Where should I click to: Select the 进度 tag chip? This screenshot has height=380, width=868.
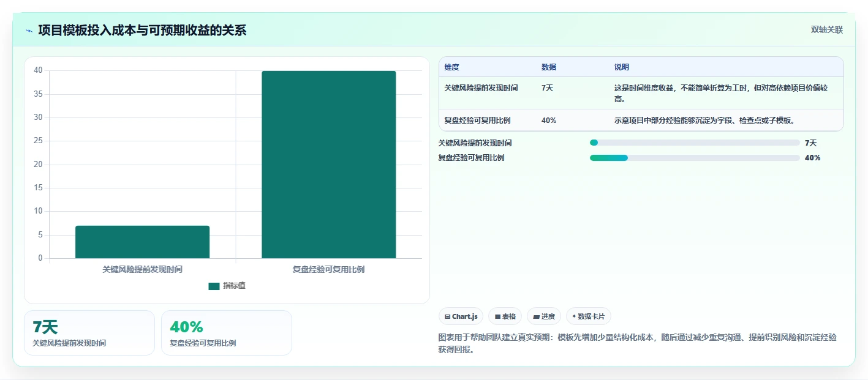click(544, 316)
